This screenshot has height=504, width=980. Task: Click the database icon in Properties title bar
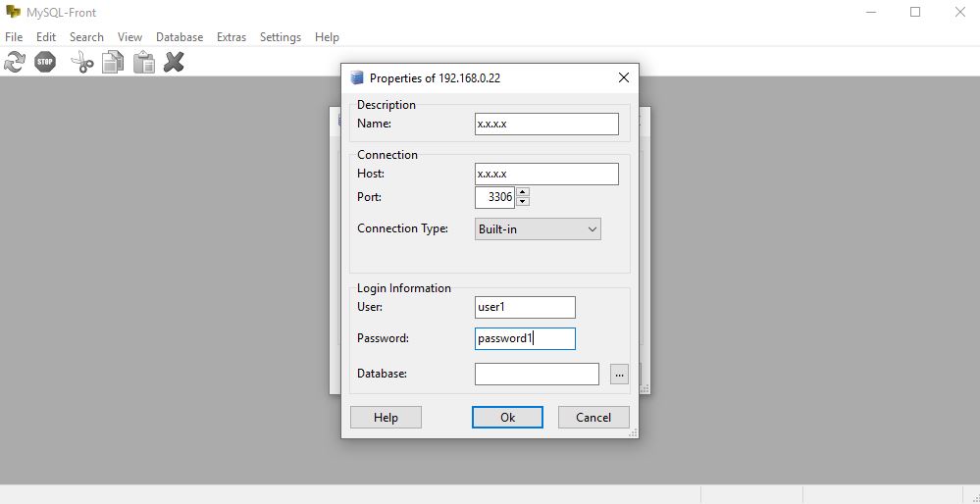pyautogui.click(x=357, y=78)
